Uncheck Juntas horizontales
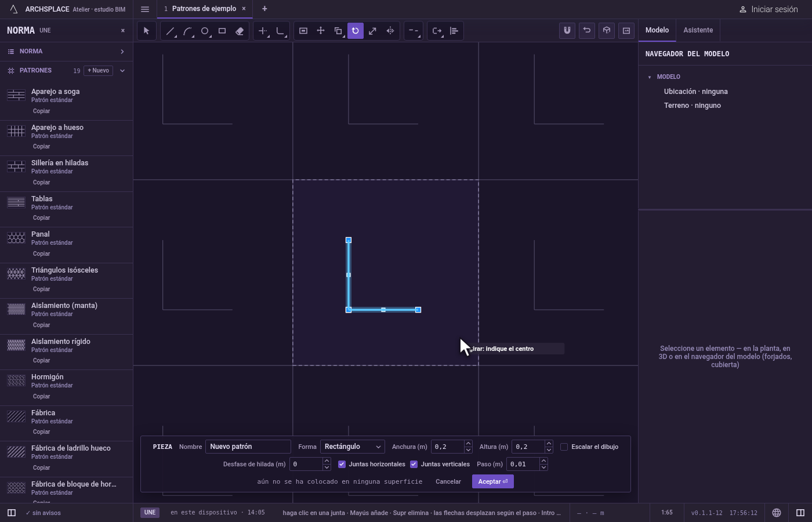The height and width of the screenshot is (522, 812). click(342, 464)
